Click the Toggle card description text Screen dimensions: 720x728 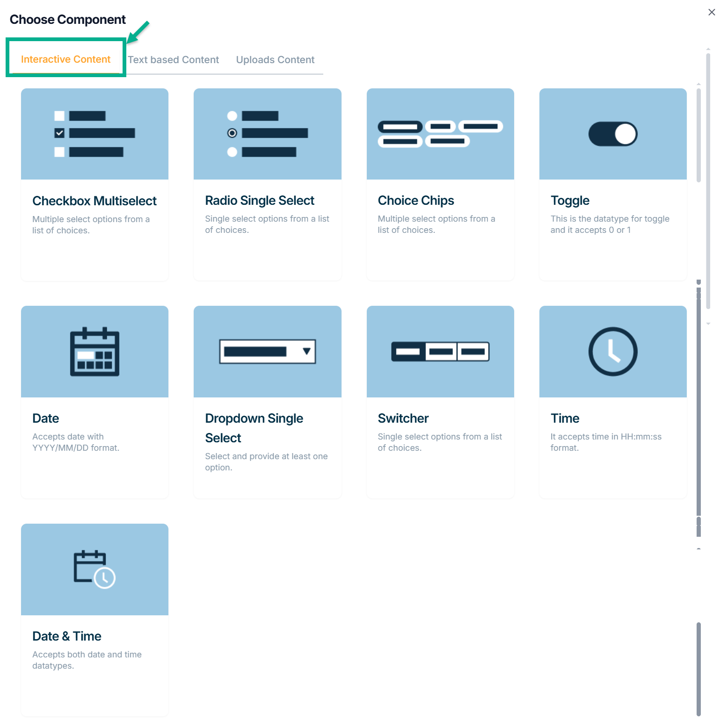[610, 224]
